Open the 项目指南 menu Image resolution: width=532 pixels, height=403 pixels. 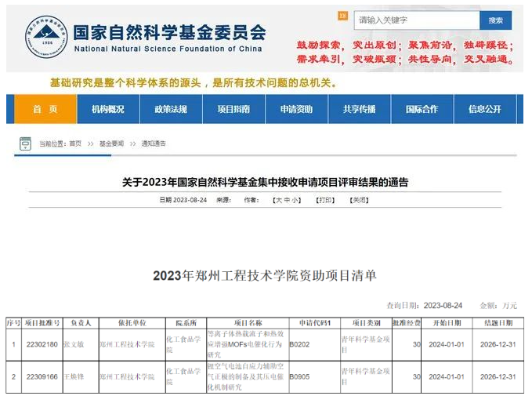pyautogui.click(x=233, y=109)
